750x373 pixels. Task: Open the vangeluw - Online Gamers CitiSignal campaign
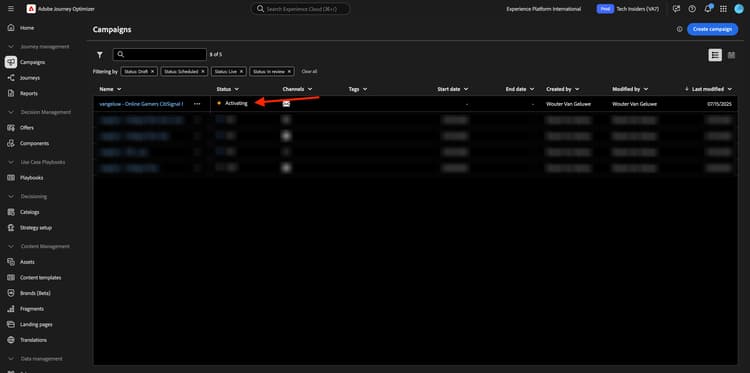141,104
